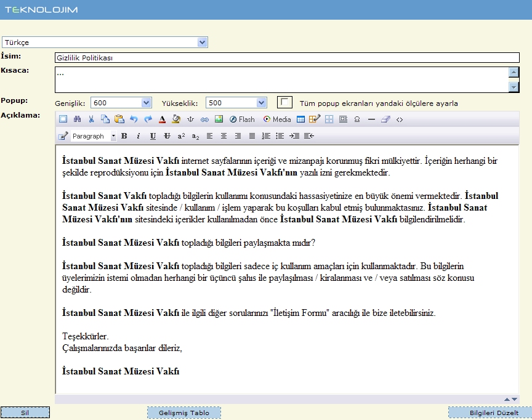This screenshot has width=532, height=420.
Task: Toggle fullscreen editor mode icon
Action: click(63, 119)
